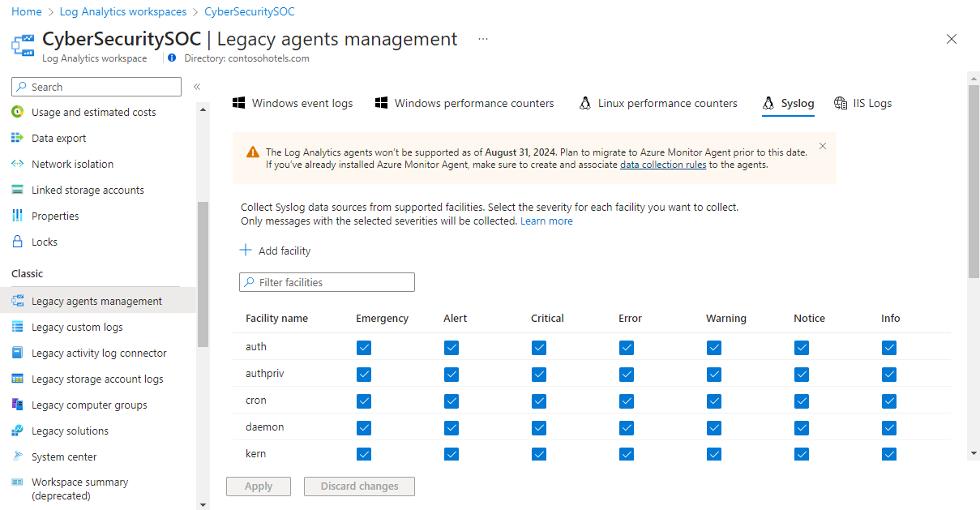
Task: Click the CyberSecuritySOC workspace icon in header
Action: click(23, 45)
